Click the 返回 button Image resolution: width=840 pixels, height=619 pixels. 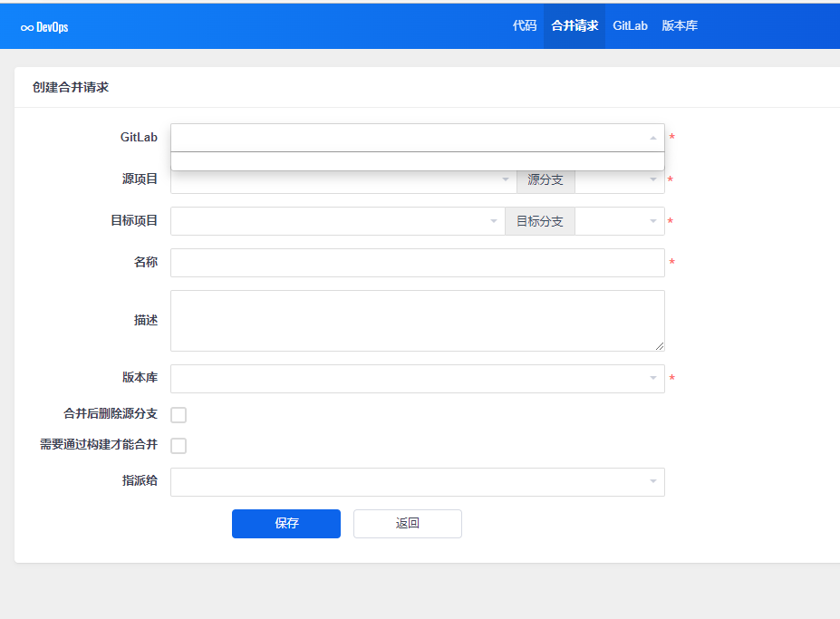pos(407,524)
